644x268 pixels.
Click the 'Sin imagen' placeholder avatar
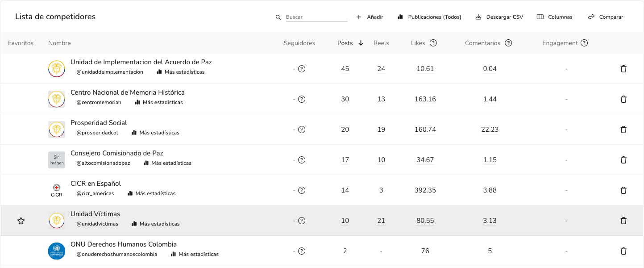click(x=57, y=160)
